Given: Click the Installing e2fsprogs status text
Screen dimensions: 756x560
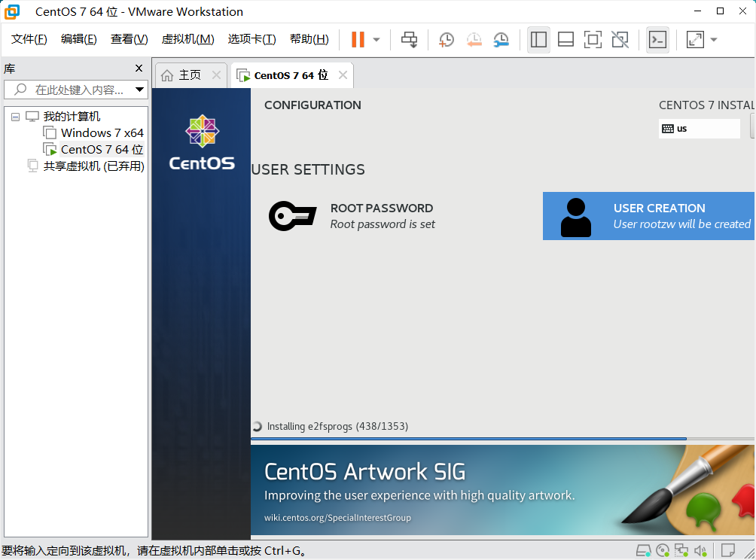Looking at the screenshot, I should pos(337,427).
